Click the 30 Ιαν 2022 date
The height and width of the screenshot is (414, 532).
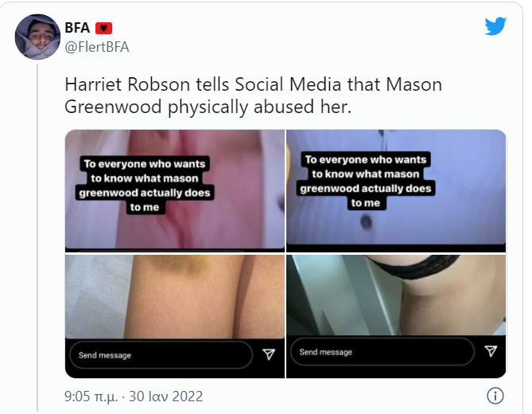pyautogui.click(x=165, y=396)
